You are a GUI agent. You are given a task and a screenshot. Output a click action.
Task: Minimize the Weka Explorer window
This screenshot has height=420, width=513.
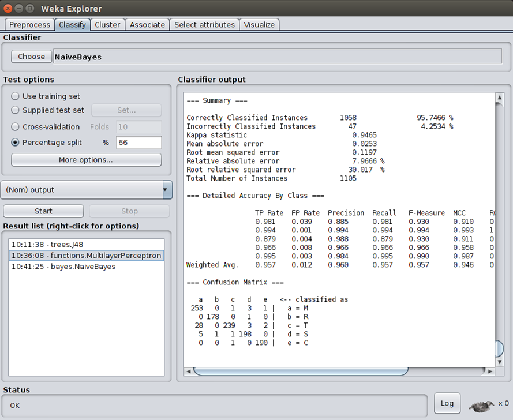(19, 9)
